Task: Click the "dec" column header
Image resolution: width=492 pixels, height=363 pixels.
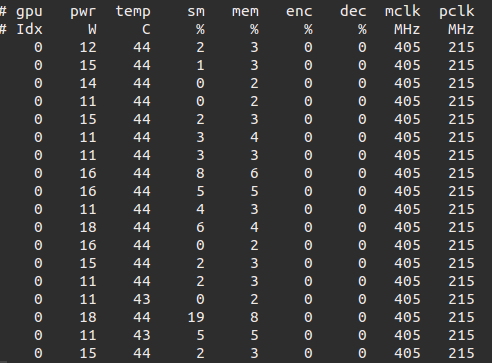Action: (353, 11)
